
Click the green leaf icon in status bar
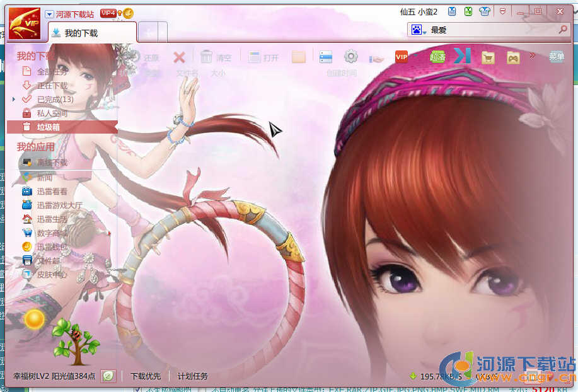pyautogui.click(x=108, y=376)
